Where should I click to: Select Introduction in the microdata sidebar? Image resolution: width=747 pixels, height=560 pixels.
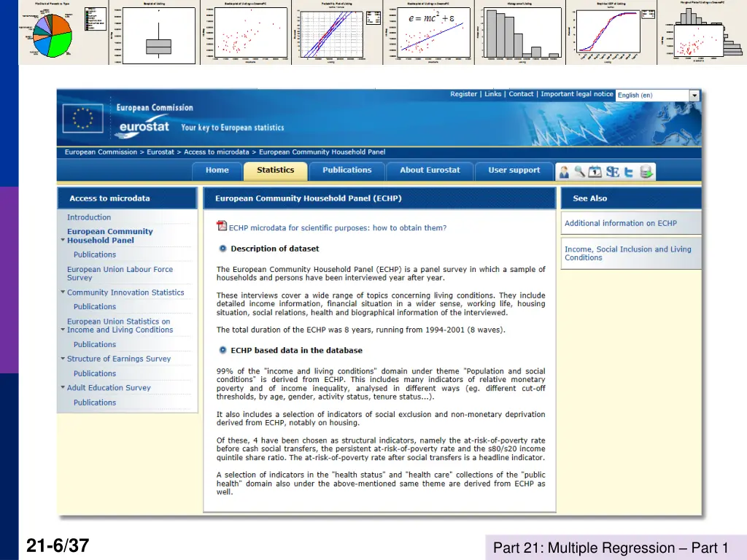pos(89,217)
